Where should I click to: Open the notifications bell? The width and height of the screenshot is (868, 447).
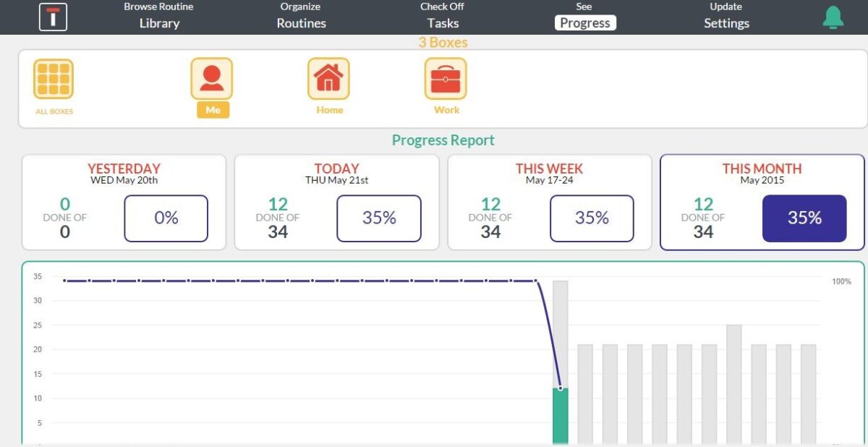[x=833, y=17]
